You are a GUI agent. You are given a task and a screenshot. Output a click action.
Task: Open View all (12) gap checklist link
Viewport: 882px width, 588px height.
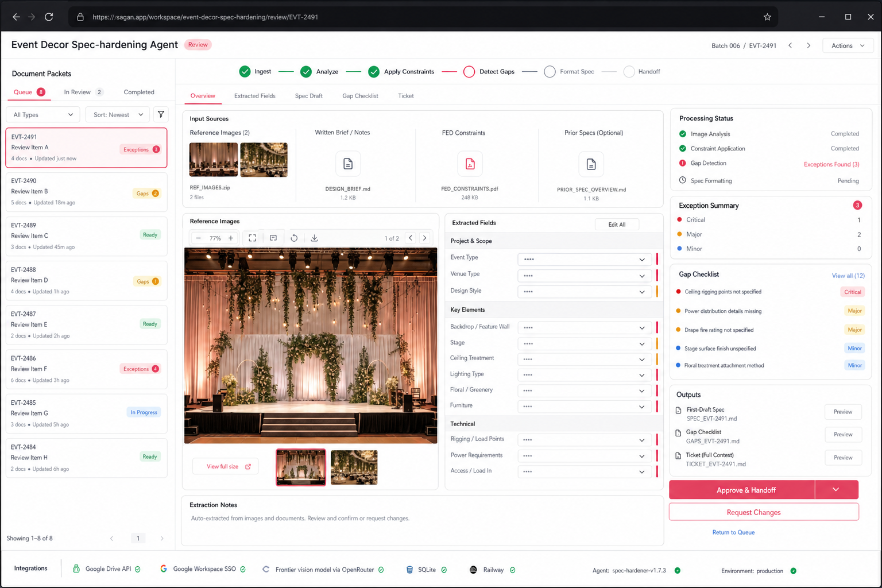[x=848, y=276]
